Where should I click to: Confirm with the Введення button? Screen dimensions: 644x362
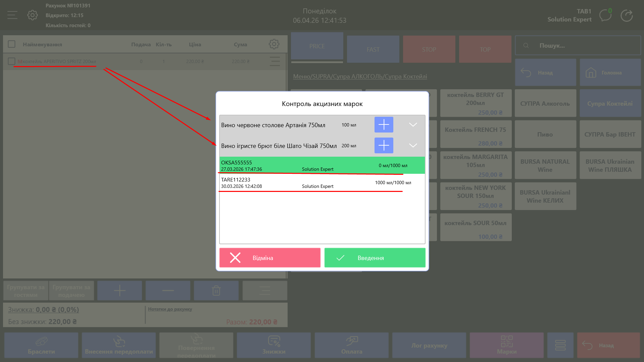(x=375, y=258)
